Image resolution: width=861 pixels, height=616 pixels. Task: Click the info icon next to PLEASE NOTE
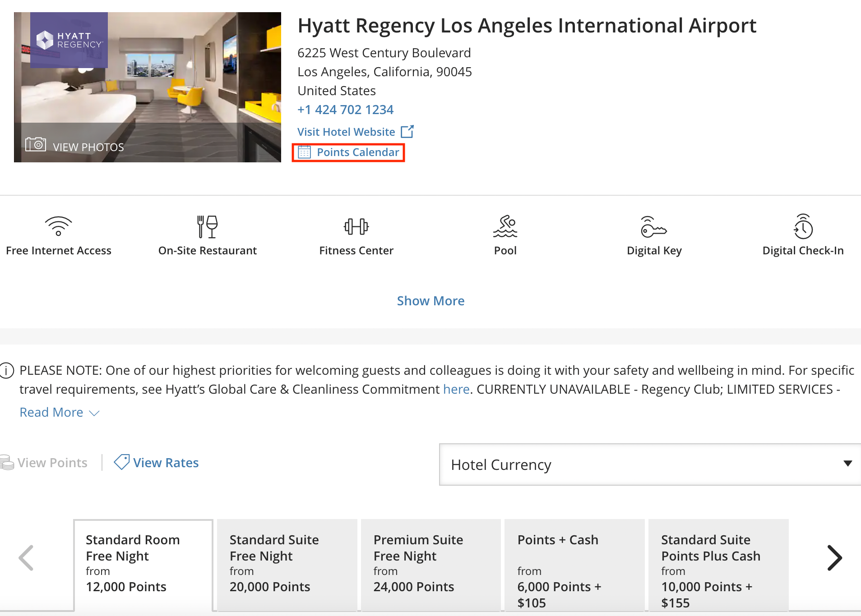tap(6, 370)
